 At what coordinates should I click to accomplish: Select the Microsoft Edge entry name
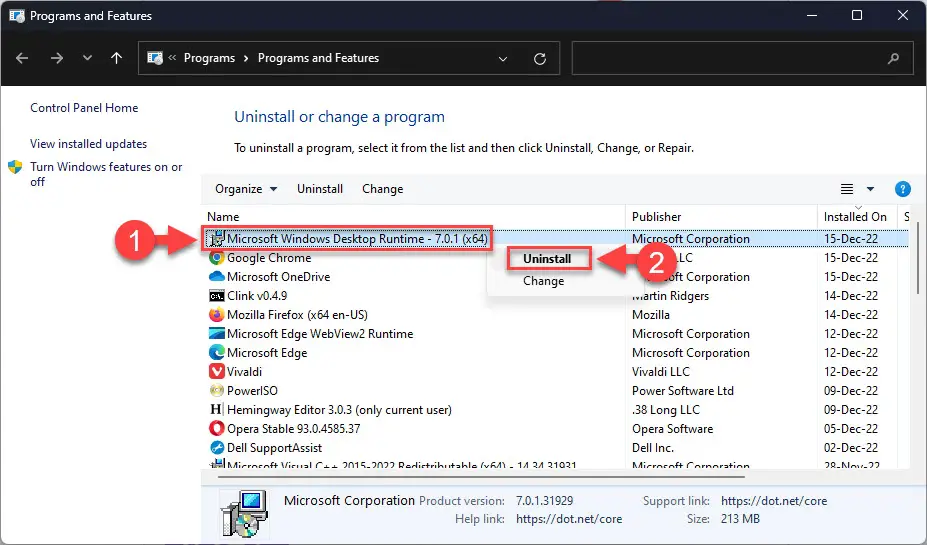click(x=267, y=352)
